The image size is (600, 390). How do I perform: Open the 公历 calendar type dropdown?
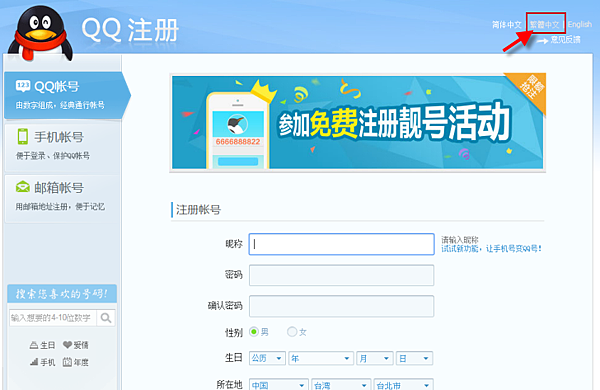pos(267,358)
